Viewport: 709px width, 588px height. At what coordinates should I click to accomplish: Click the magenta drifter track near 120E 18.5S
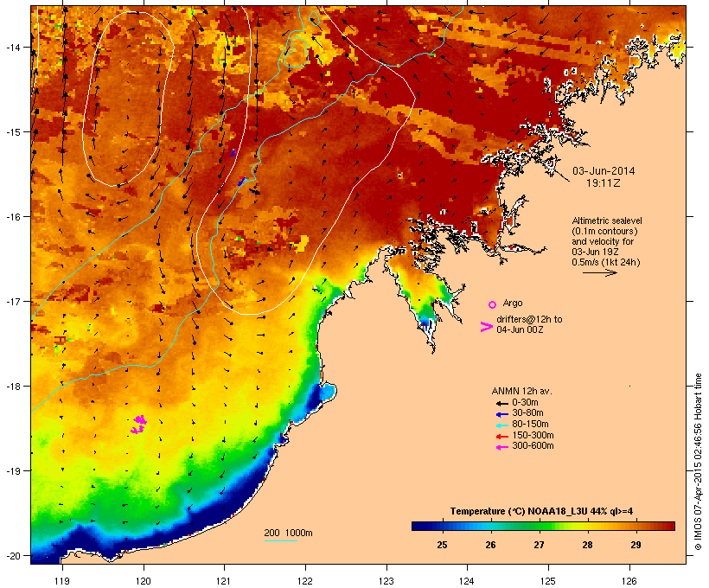click(139, 425)
